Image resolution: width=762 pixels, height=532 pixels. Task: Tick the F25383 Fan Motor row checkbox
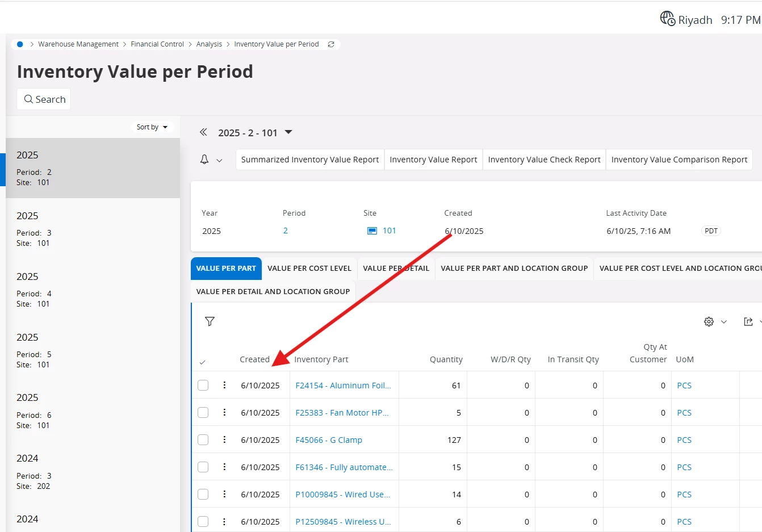(x=203, y=413)
